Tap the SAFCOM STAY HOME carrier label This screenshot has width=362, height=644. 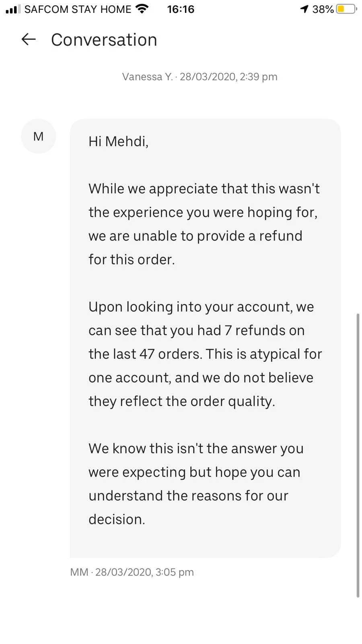tap(78, 9)
